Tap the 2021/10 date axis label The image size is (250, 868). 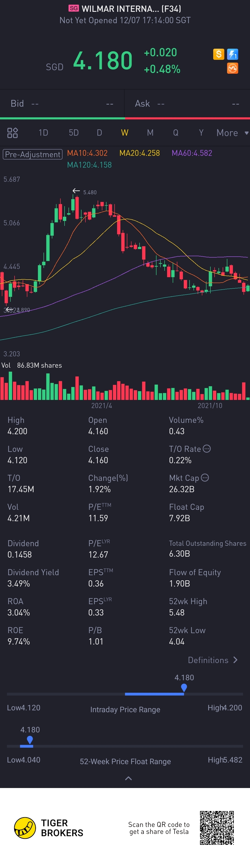[210, 405]
